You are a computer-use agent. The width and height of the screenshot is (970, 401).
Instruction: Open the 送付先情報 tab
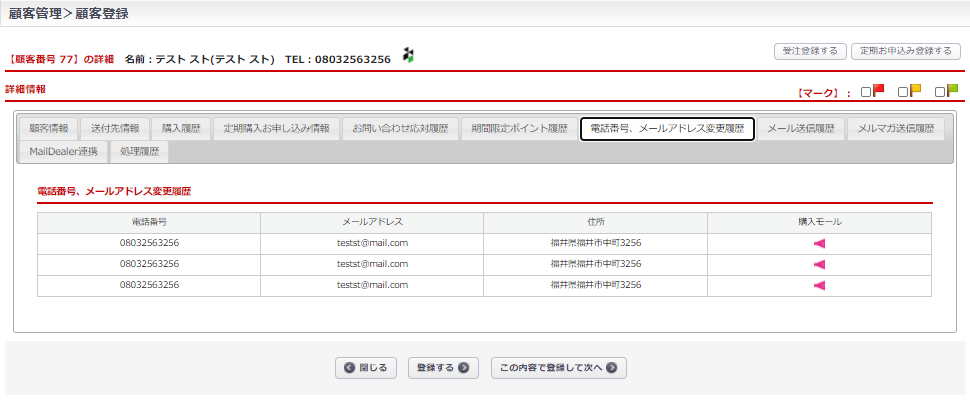point(115,129)
